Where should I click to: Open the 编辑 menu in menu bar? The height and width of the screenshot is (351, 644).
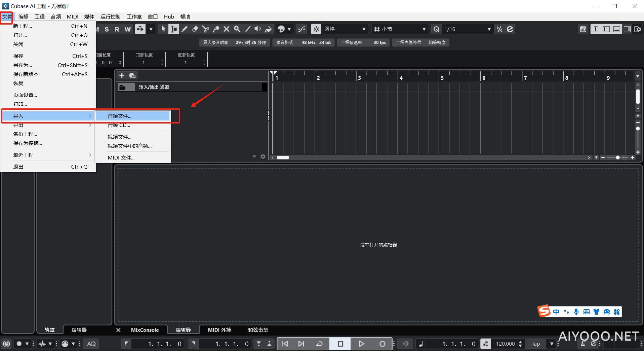[24, 16]
